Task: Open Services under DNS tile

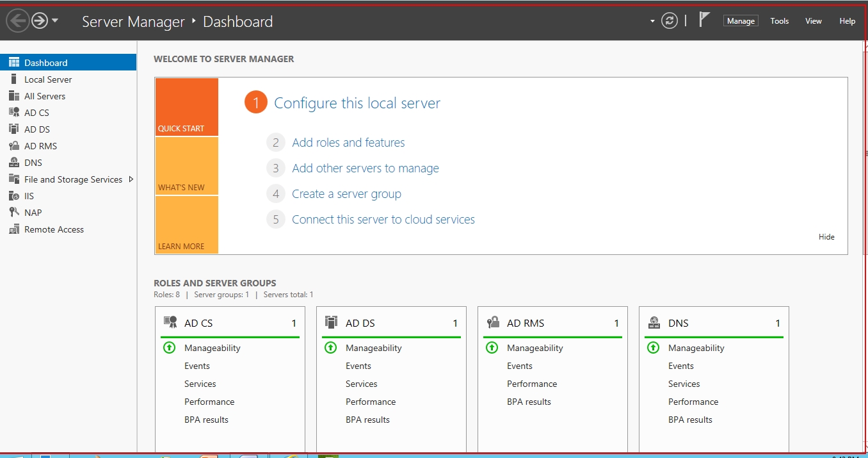Action: 684,384
